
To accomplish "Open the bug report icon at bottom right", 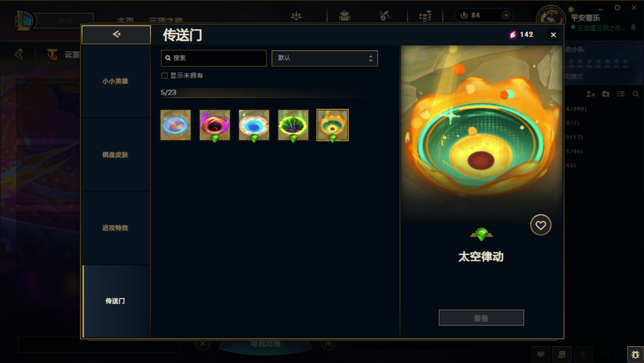I will click(x=635, y=354).
